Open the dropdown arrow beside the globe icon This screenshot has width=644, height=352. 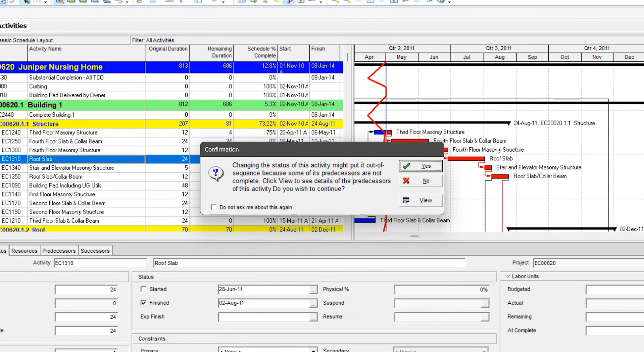point(449,2)
